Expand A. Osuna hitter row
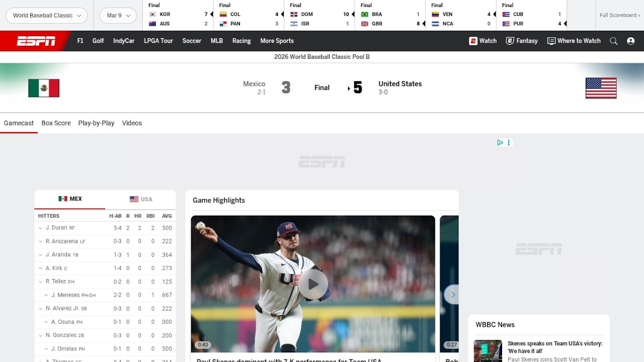Viewport: 644px width, 362px height. [x=46, y=322]
